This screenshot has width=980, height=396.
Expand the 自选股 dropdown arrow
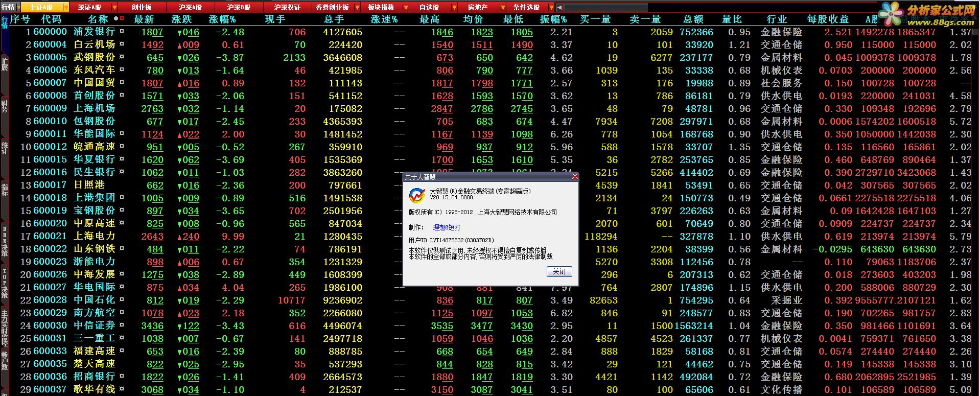point(454,7)
